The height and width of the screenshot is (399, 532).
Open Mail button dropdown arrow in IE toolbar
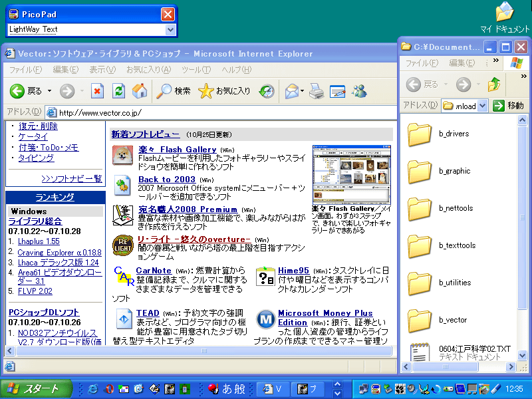click(x=302, y=91)
